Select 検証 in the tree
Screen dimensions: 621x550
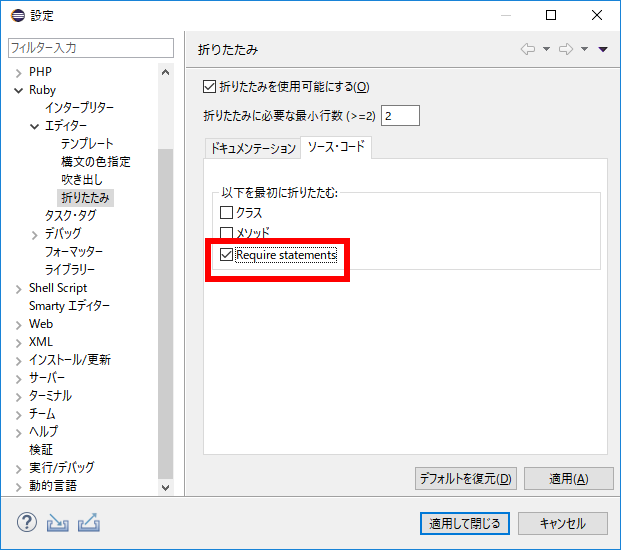pyautogui.click(x=41, y=449)
